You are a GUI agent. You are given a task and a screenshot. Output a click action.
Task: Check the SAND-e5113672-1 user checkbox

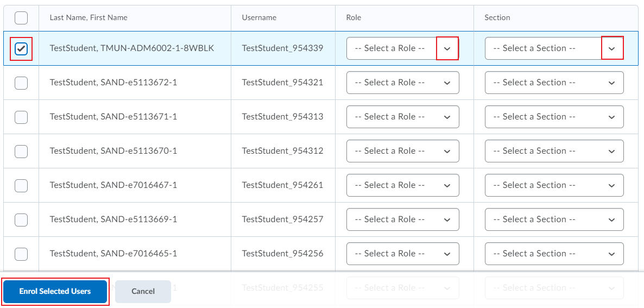[21, 83]
